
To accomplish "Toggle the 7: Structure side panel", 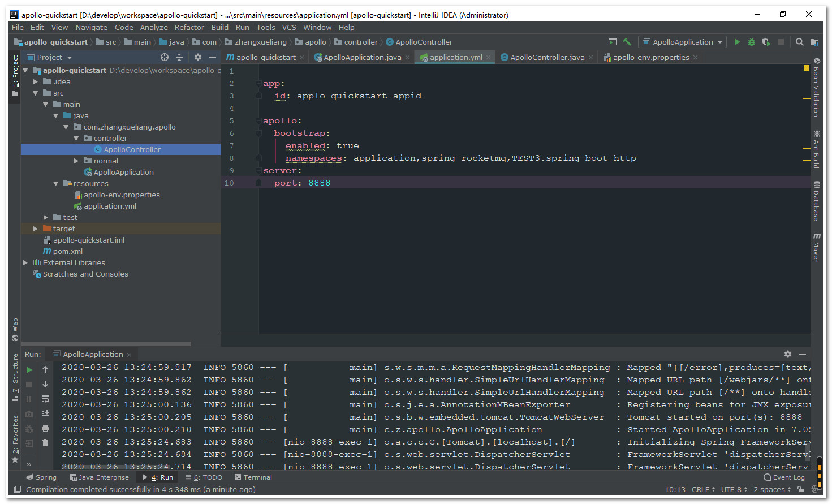I will pos(15,377).
